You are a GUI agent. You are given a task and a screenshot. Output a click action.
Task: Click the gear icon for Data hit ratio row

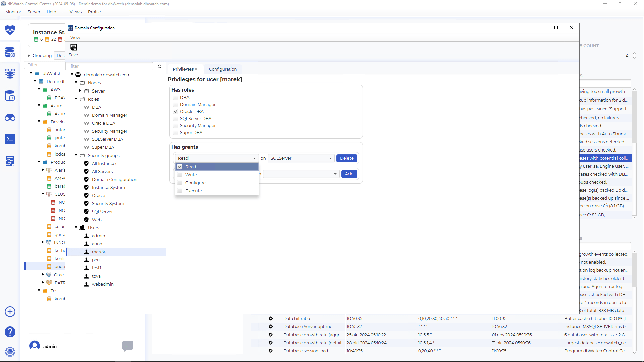click(271, 319)
